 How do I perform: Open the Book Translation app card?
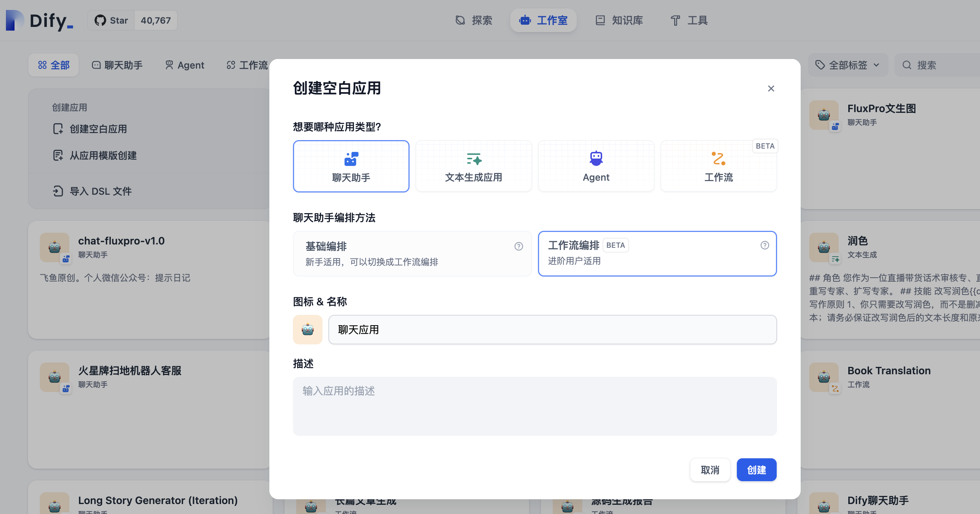tap(890, 410)
